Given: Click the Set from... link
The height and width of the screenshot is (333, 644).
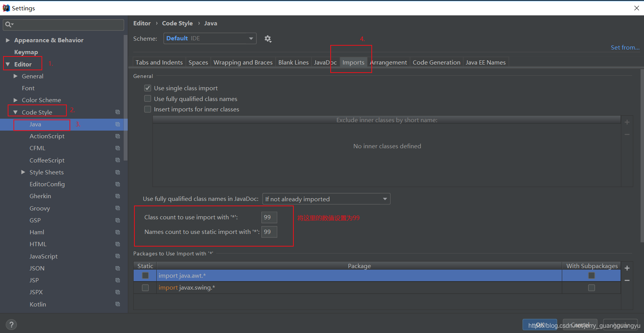Looking at the screenshot, I should (x=625, y=47).
